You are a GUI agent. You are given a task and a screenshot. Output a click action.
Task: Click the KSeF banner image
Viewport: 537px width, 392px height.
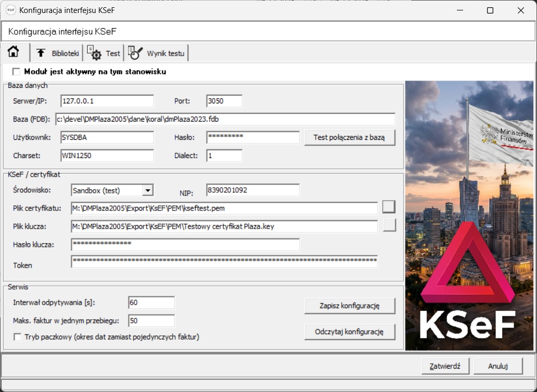469,216
